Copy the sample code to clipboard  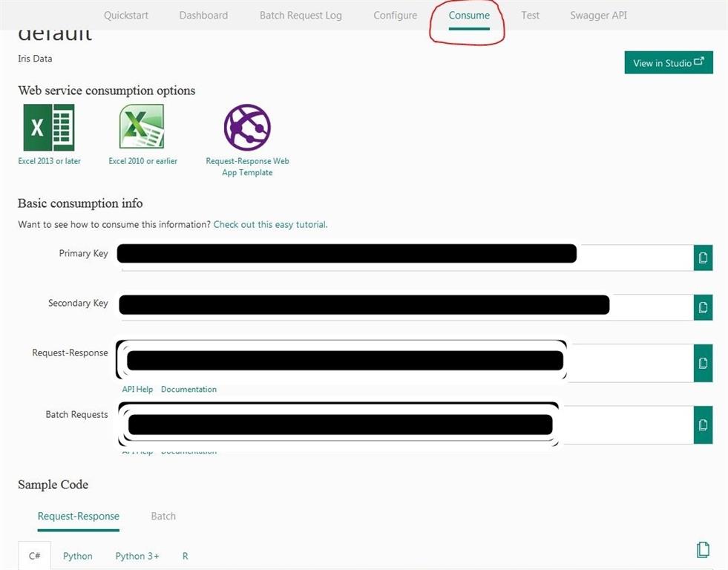point(703,549)
